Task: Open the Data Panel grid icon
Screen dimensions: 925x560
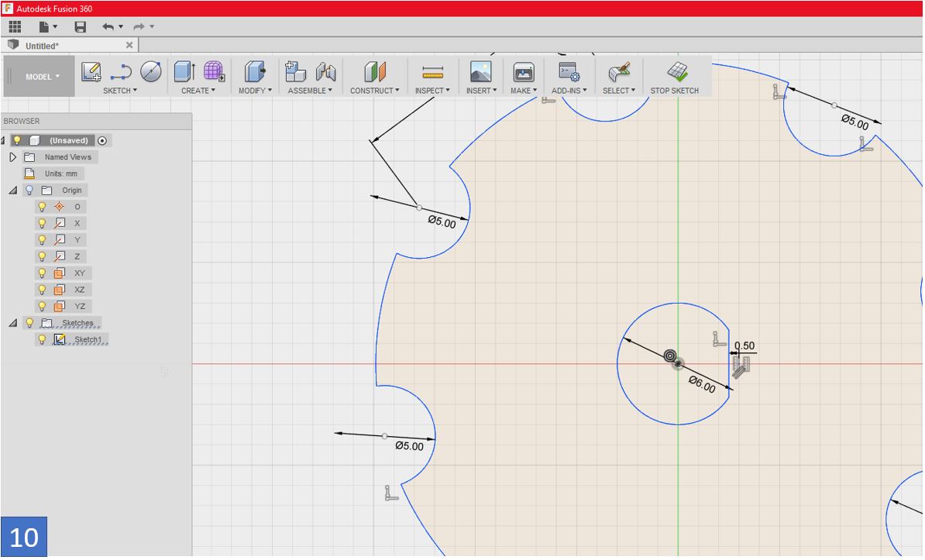Action: (15, 27)
